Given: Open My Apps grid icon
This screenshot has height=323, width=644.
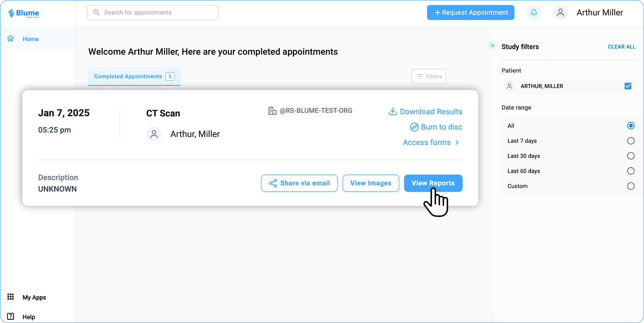Looking at the screenshot, I should click(x=11, y=297).
